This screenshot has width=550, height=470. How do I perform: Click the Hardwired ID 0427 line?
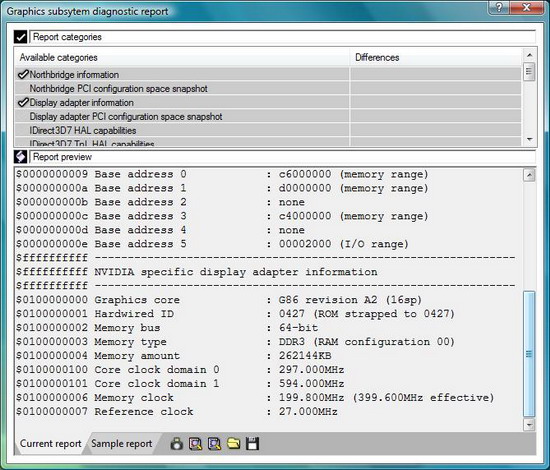click(x=235, y=314)
